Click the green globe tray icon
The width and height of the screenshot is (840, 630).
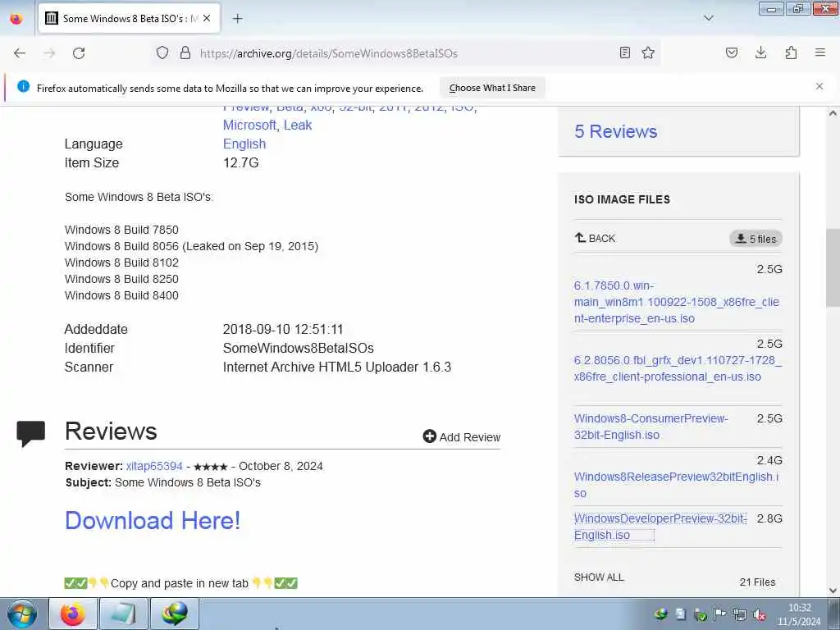661,614
